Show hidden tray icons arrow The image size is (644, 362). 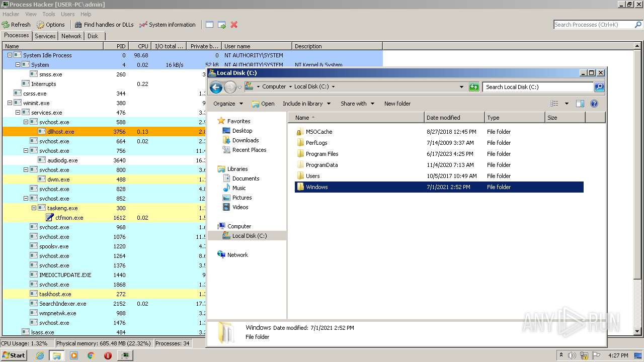coord(561,355)
